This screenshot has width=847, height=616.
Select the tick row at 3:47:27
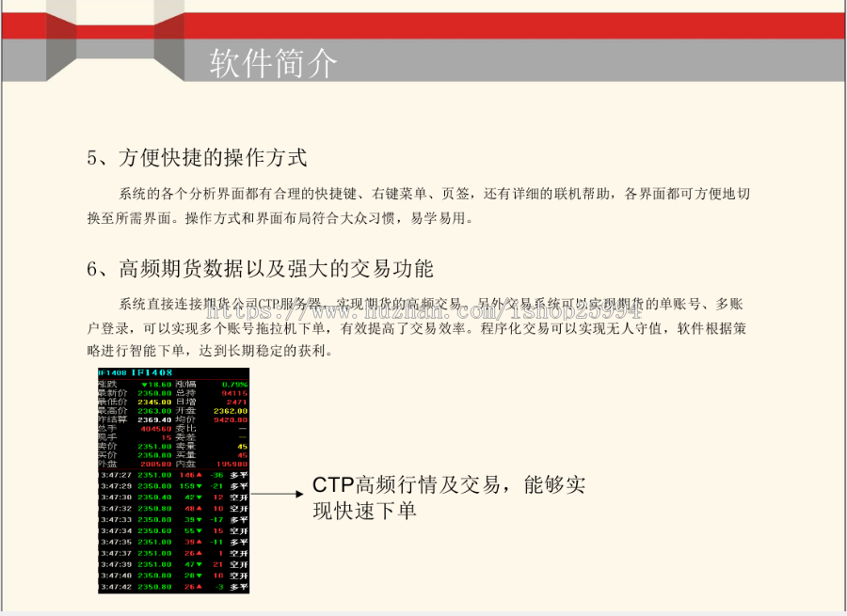point(173,475)
